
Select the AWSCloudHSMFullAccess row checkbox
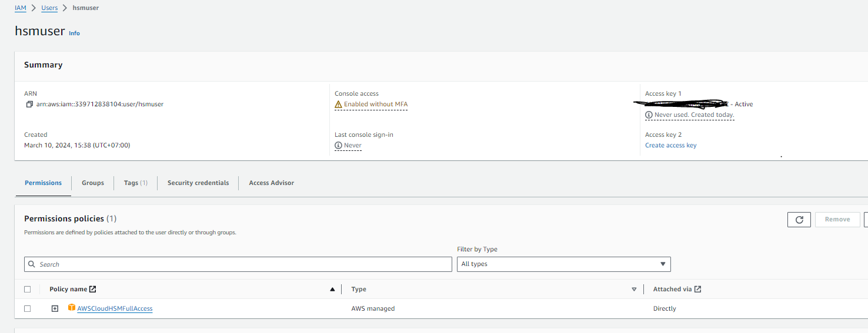tap(28, 308)
